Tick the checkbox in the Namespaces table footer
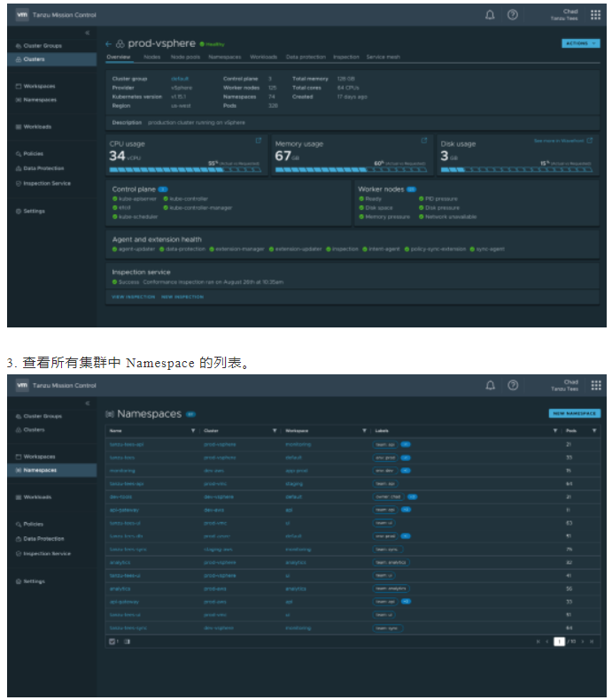 112,642
